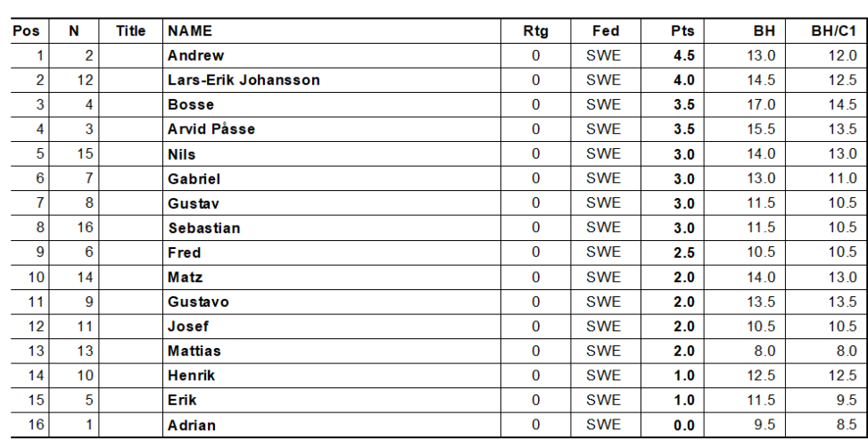Select player Lars-Erik Johansson
868x440 pixels.
(244, 80)
